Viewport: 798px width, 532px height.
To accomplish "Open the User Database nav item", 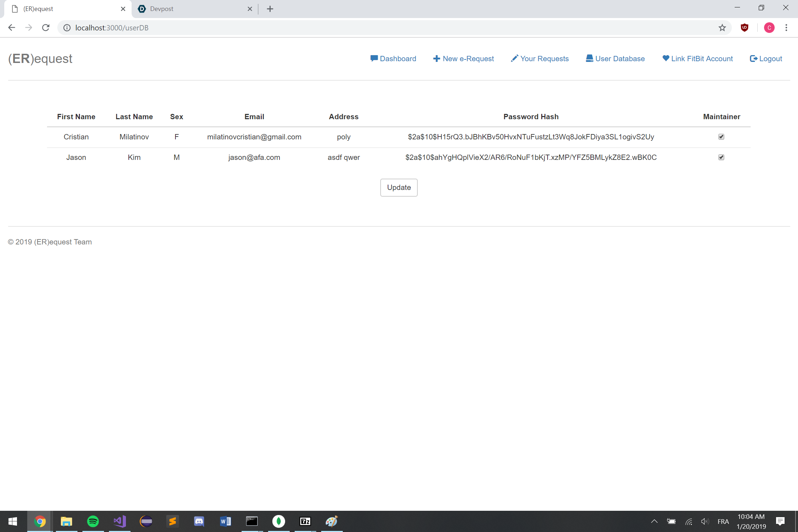I will coord(615,59).
